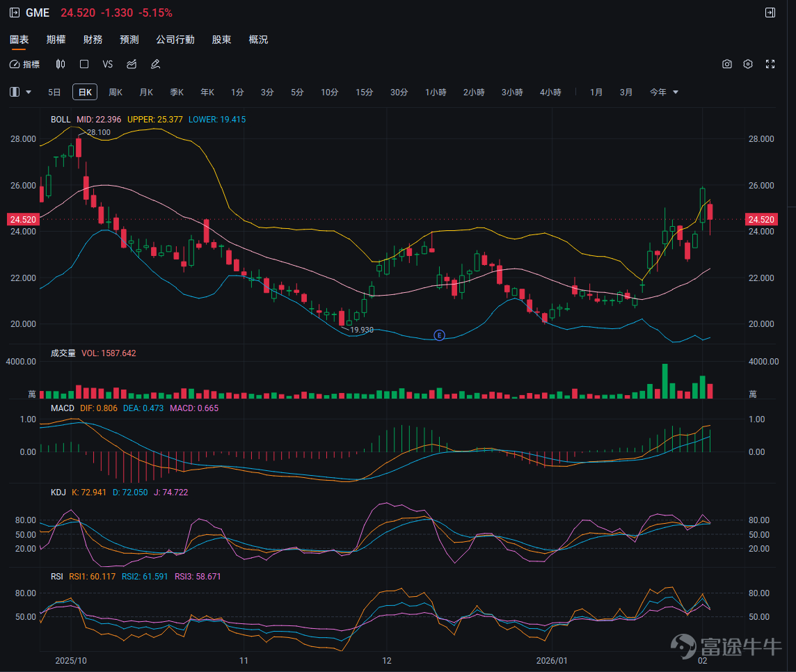796x672 pixels.
Task: Take a chart screenshot with camera icon
Action: [727, 64]
